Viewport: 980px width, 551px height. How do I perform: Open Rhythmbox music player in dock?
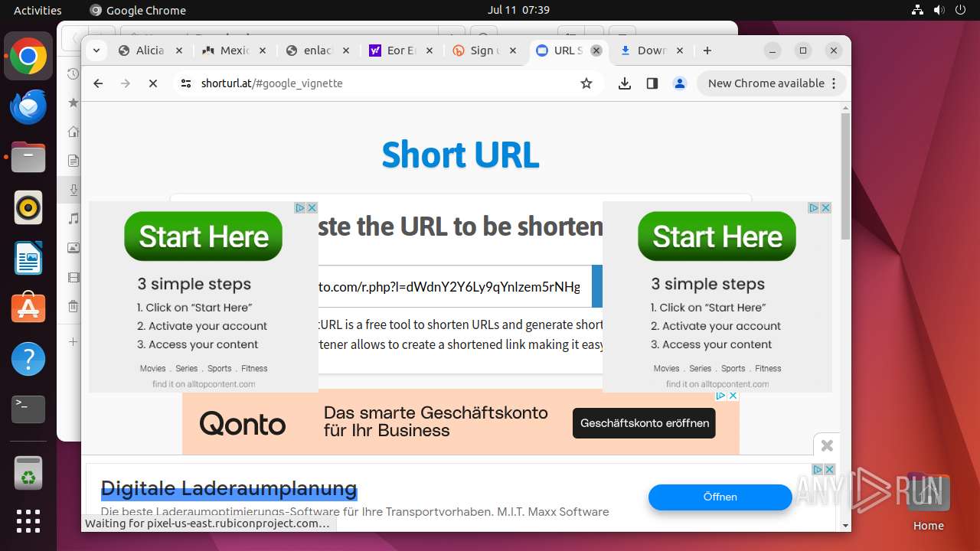click(x=28, y=208)
